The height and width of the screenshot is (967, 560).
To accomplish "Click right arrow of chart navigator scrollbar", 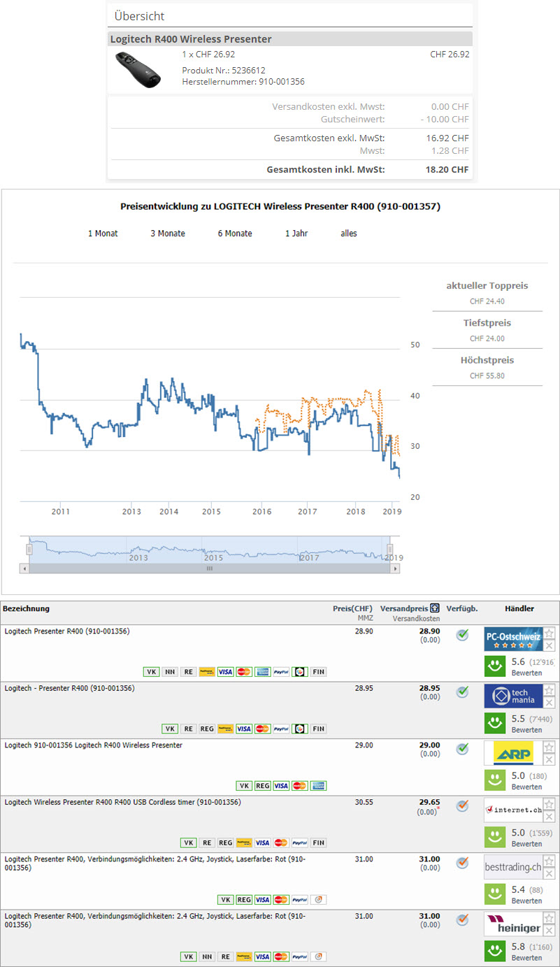I will [x=396, y=568].
